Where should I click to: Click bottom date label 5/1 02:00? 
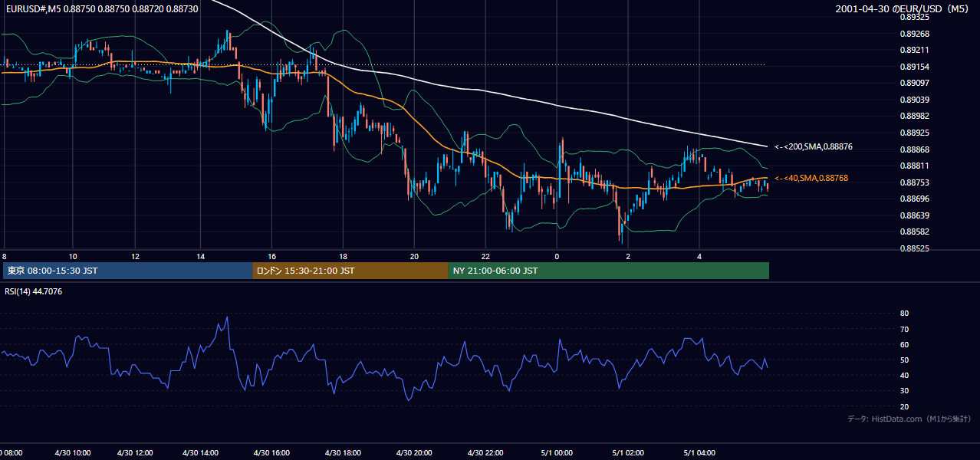coord(628,453)
